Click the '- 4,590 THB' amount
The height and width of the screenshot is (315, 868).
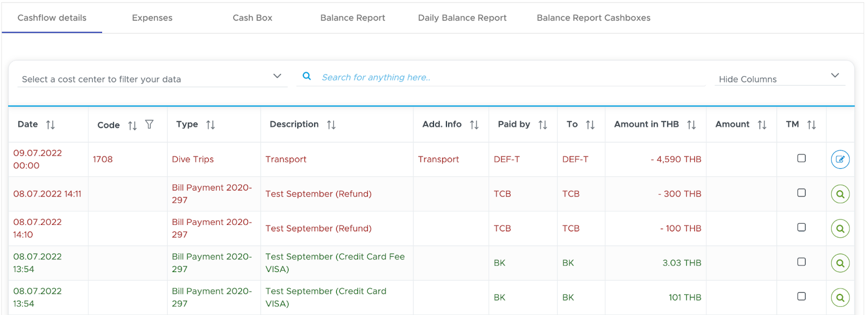point(676,159)
